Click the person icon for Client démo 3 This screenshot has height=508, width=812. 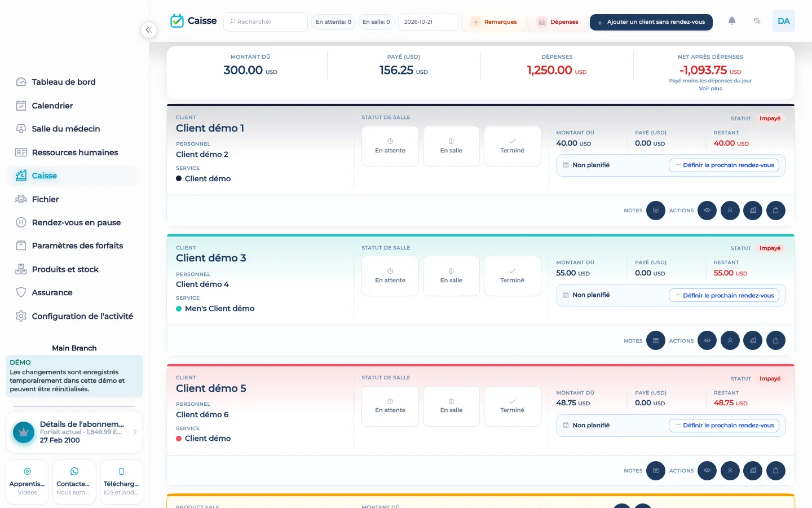(730, 340)
